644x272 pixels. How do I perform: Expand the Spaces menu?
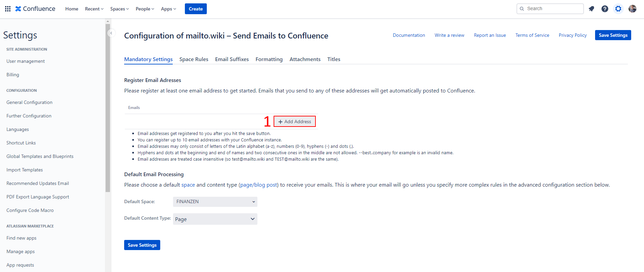[x=119, y=9]
